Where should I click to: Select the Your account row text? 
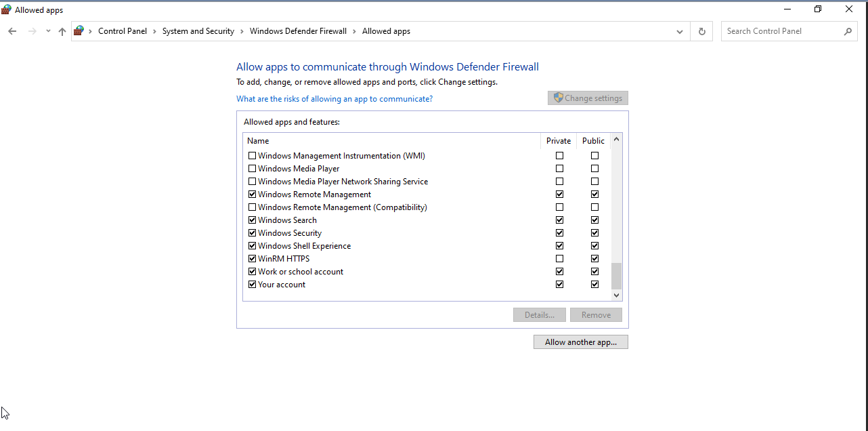[x=282, y=285]
